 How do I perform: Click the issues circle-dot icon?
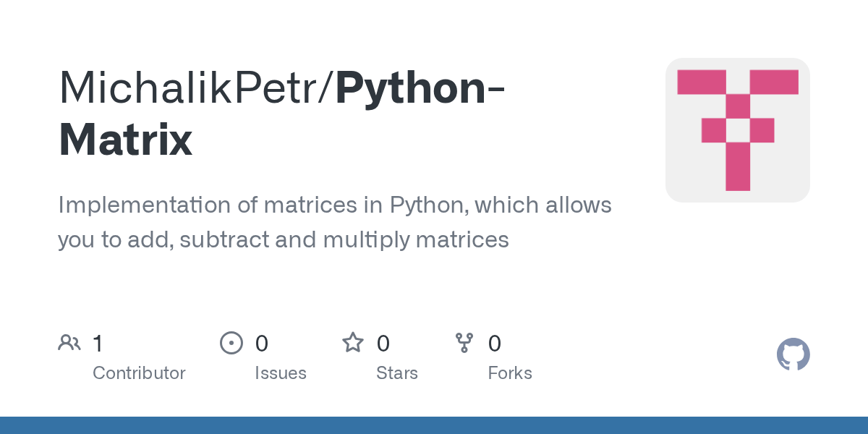click(231, 343)
